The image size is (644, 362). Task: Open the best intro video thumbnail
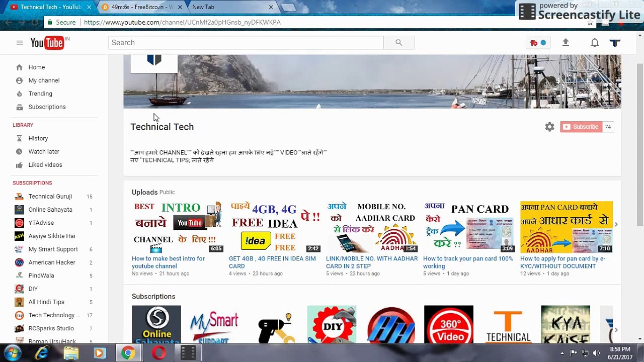pos(178,227)
